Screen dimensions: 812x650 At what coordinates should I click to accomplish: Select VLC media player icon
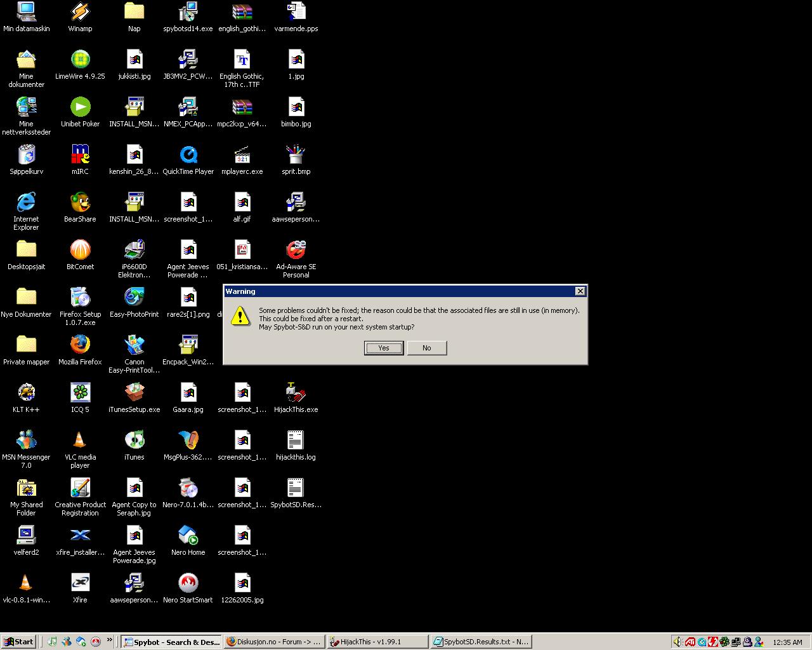80,449
